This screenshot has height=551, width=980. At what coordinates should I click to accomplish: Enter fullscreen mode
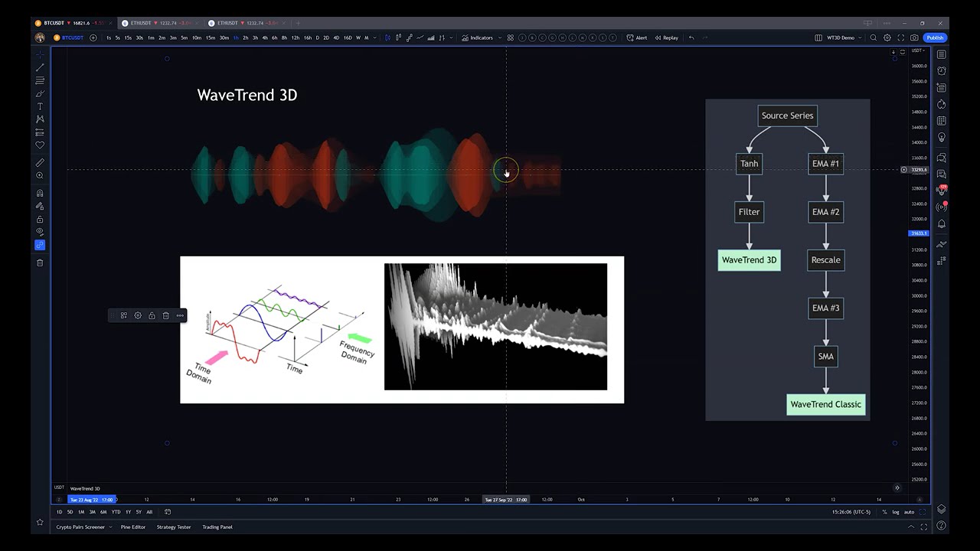click(x=900, y=37)
